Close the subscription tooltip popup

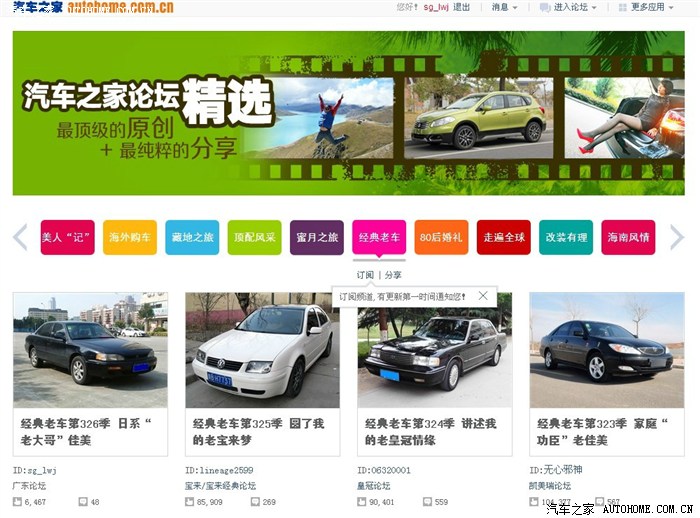click(483, 296)
